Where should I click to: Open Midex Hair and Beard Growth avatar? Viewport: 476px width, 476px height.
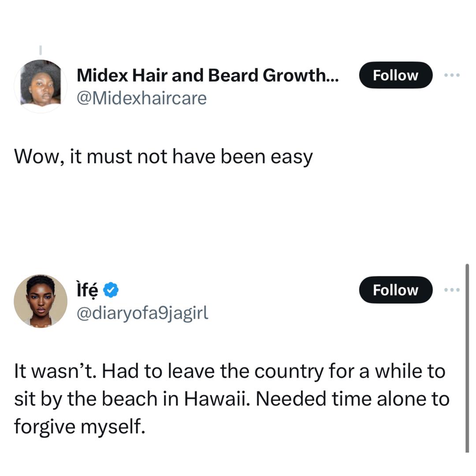pos(41,86)
